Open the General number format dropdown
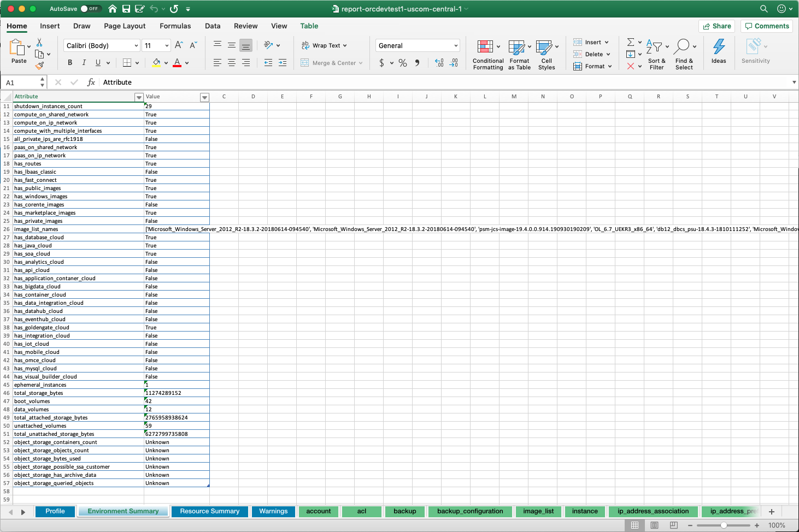The height and width of the screenshot is (532, 799). [x=417, y=45]
